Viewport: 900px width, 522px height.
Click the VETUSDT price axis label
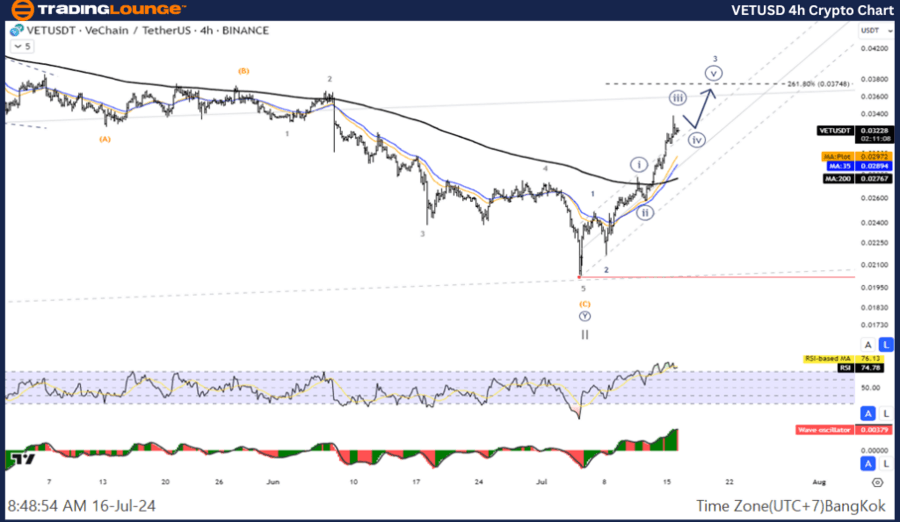click(835, 131)
